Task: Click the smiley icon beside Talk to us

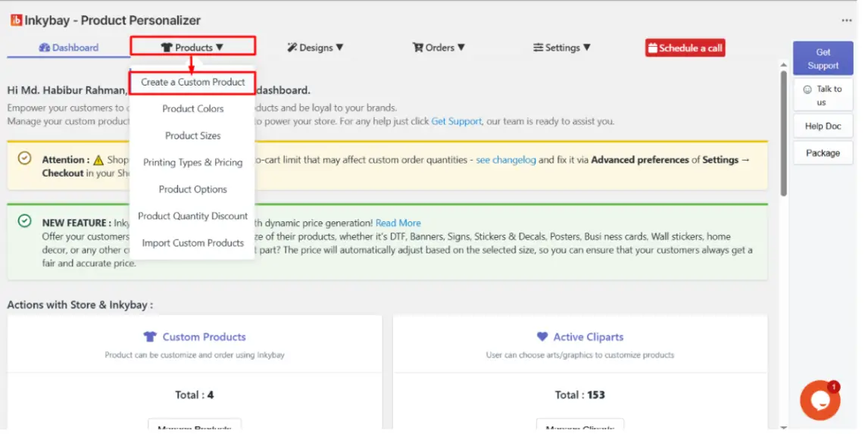Action: (807, 89)
